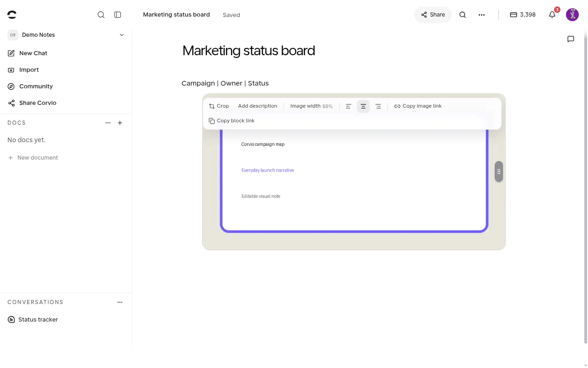This screenshot has height=368, width=588.
Task: Click the Everyday launch narrative text
Action: pos(268,170)
